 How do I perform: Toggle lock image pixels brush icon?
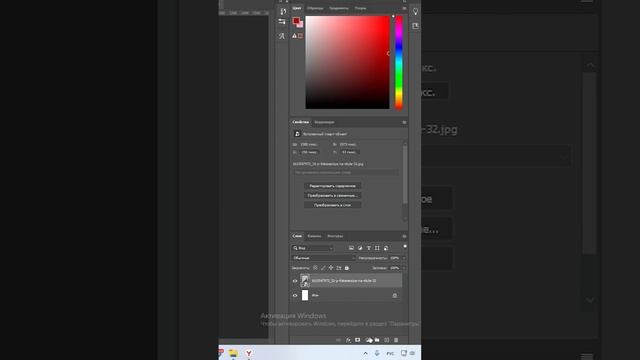click(323, 268)
